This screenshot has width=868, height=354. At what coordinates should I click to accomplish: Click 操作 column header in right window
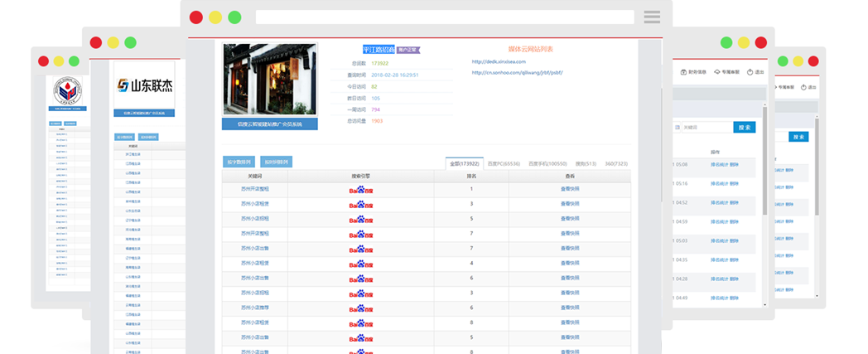[716, 152]
